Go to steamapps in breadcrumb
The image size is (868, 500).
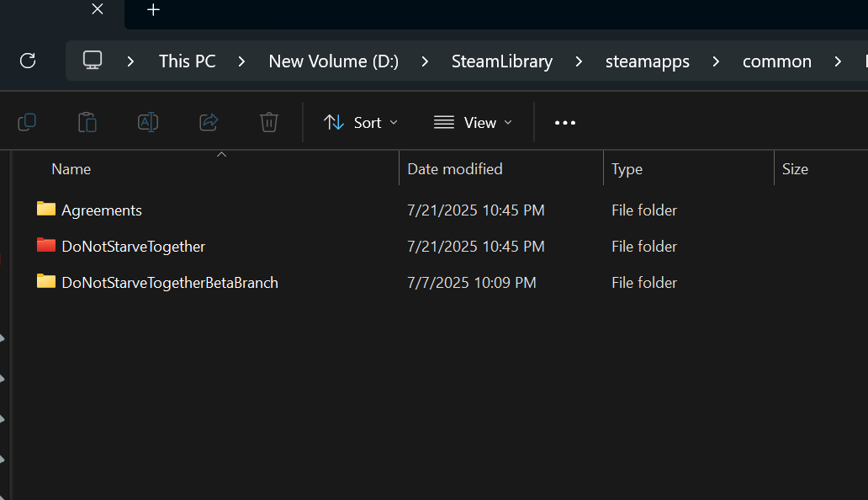point(647,61)
